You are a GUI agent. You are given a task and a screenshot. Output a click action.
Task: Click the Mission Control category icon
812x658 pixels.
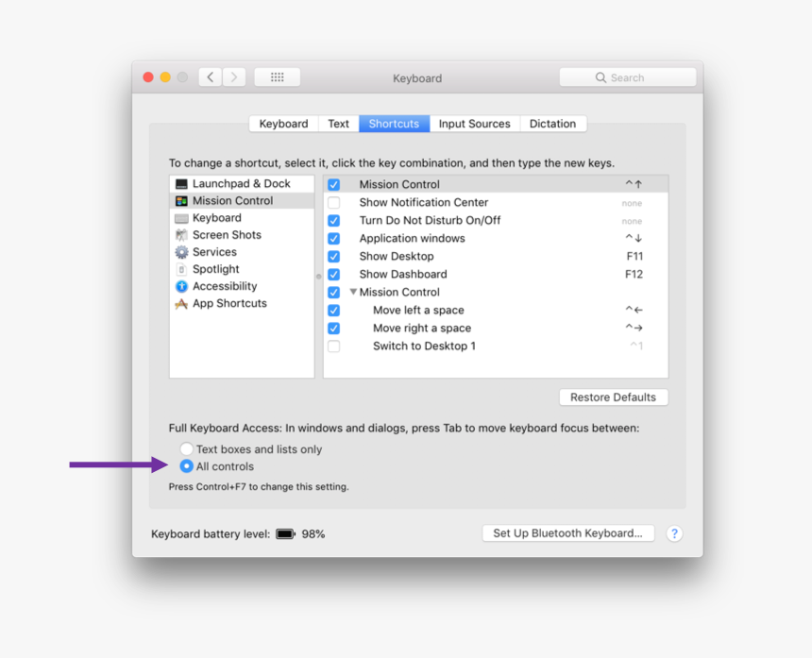coord(181,201)
